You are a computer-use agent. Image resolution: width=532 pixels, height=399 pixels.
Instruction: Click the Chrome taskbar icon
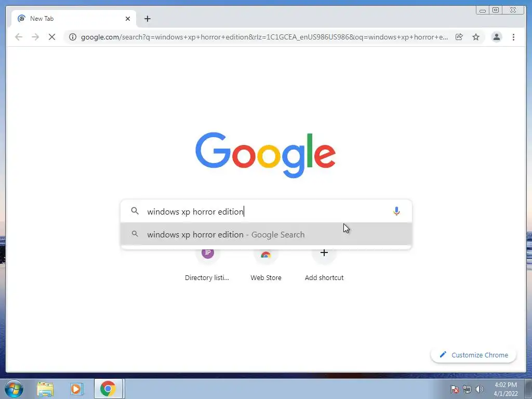(108, 389)
